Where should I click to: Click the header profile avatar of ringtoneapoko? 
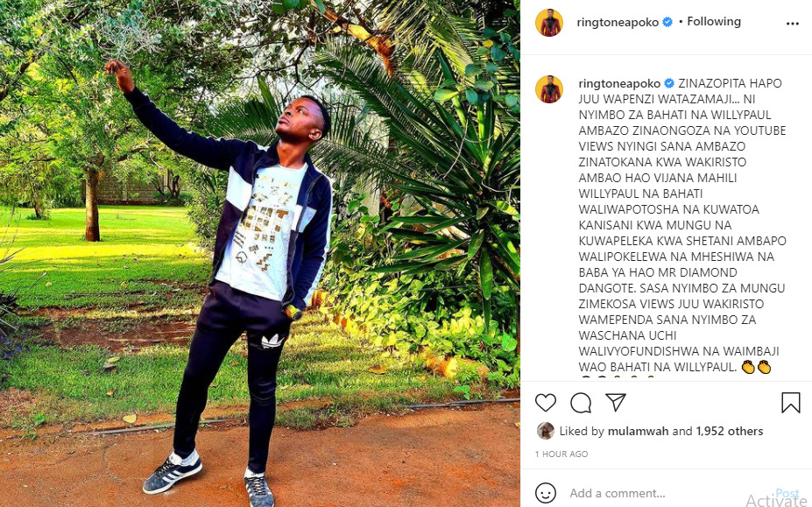(x=549, y=23)
